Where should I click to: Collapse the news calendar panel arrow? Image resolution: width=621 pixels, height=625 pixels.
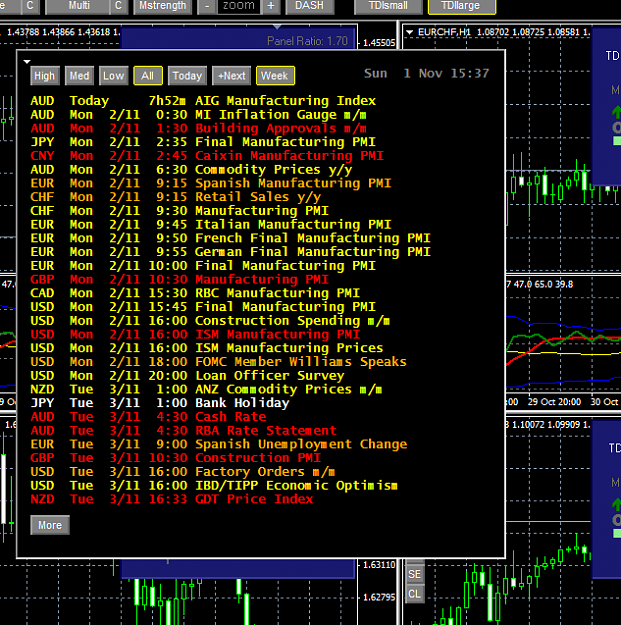[27, 61]
